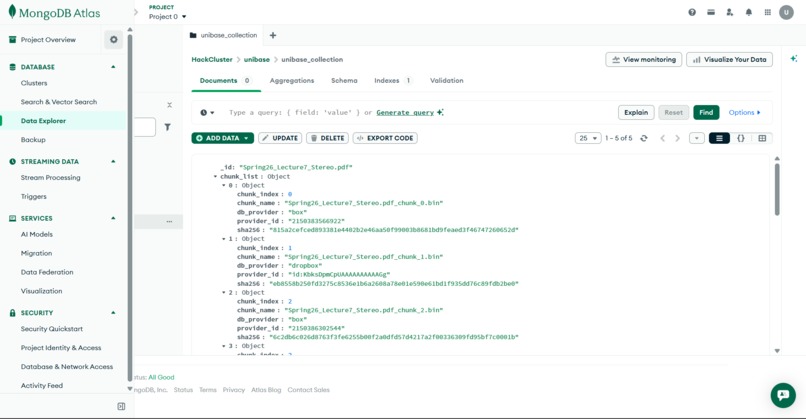
Task: Collapse chunk object 0
Action: (x=224, y=185)
